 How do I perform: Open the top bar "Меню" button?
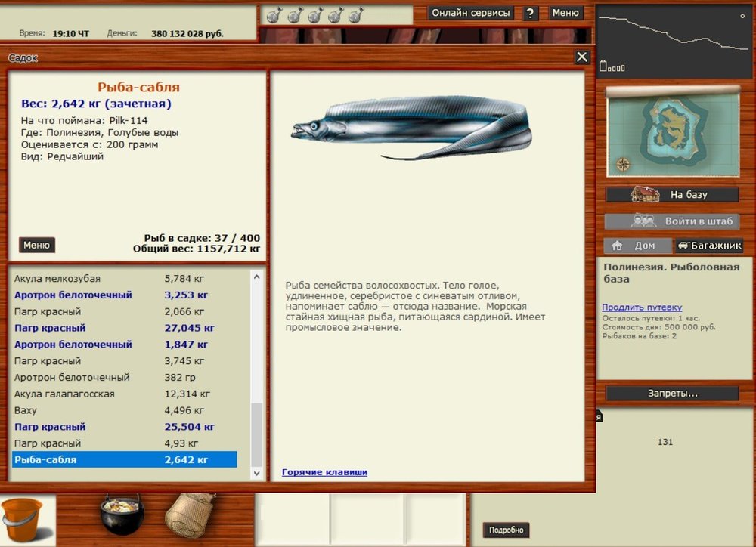(x=565, y=13)
